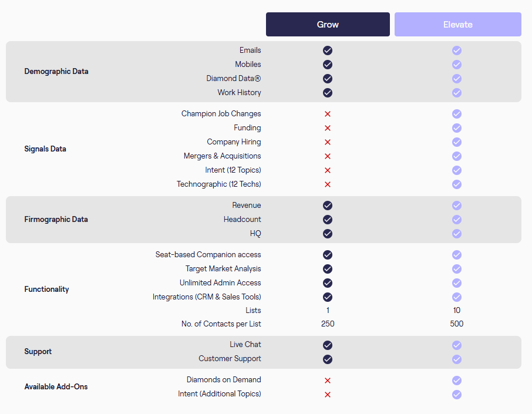Image resolution: width=532 pixels, height=414 pixels.
Task: Click the Grow red X for Funding
Action: pos(328,128)
